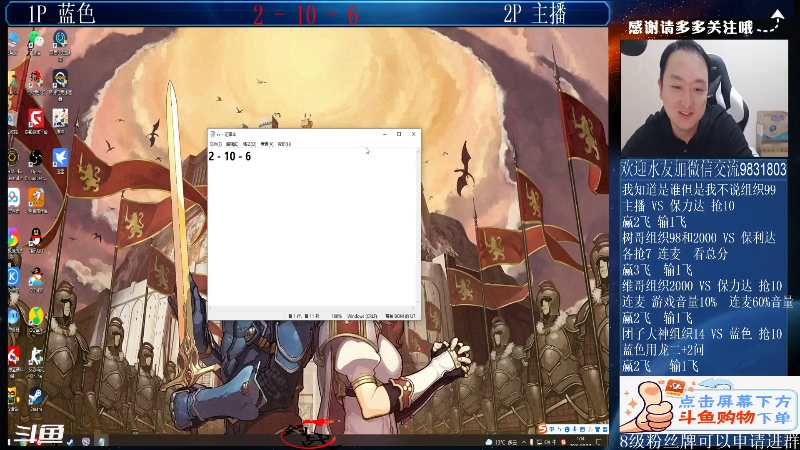The width and height of the screenshot is (800, 450).
Task: Click Notepad vertical scrollbar up arrow
Action: click(x=418, y=152)
